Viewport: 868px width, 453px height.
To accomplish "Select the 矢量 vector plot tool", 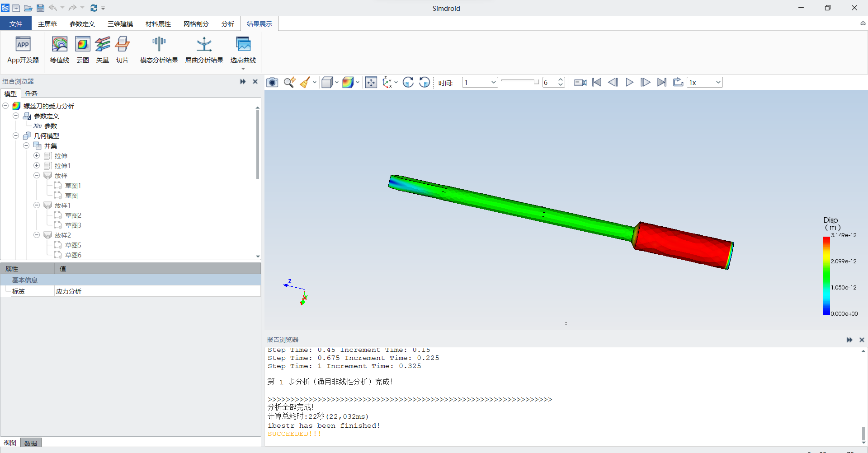I will click(x=103, y=50).
